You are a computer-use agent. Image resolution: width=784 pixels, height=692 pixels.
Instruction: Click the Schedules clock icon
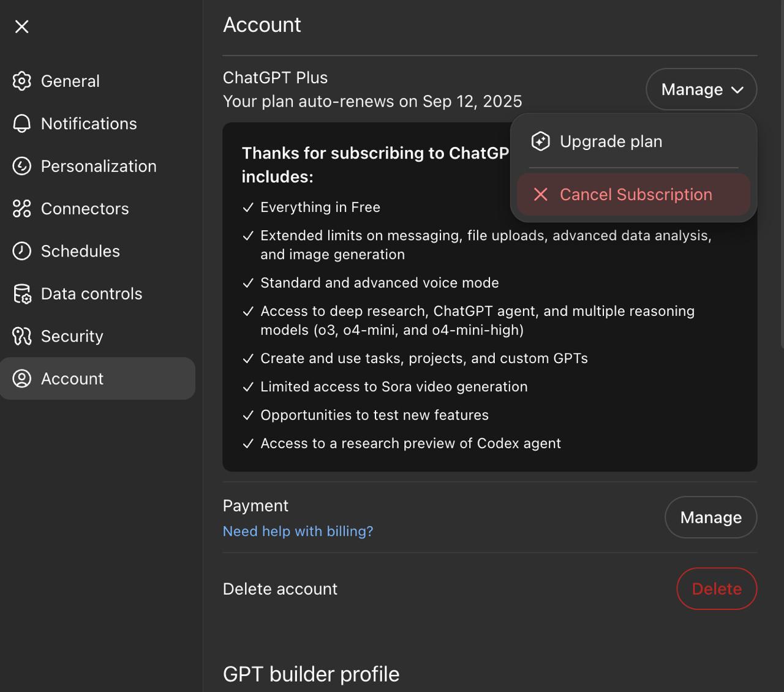click(x=22, y=251)
